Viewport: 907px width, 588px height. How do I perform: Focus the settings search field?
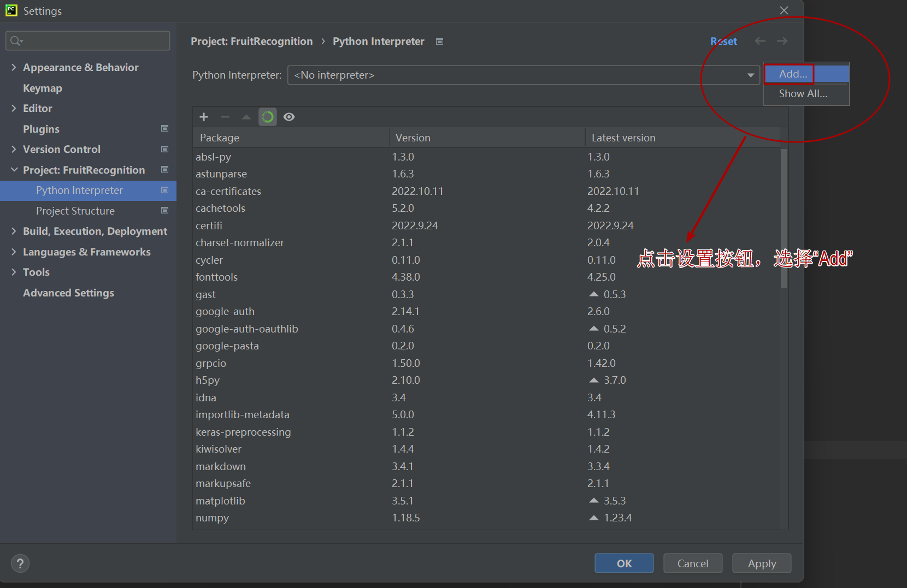88,41
